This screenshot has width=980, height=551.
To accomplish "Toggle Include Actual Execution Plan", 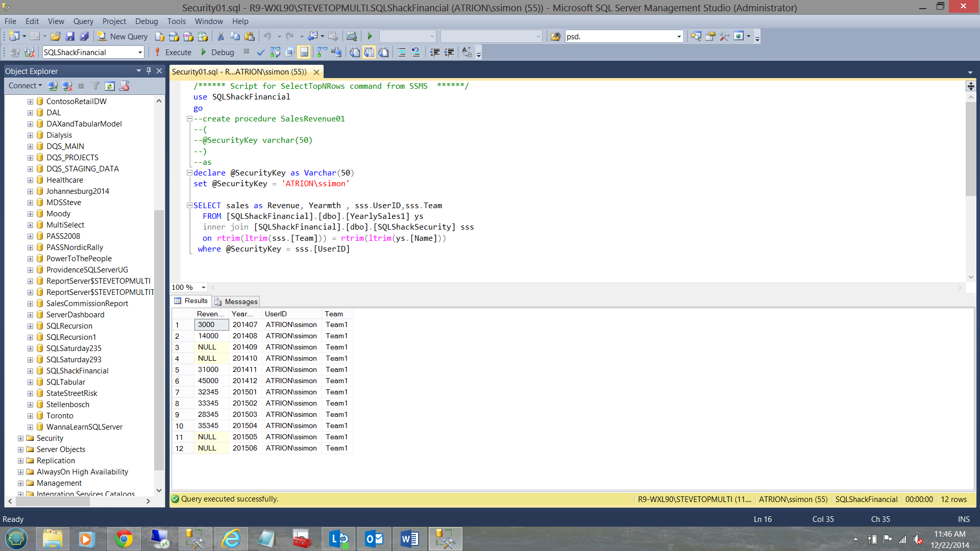I will tap(322, 52).
